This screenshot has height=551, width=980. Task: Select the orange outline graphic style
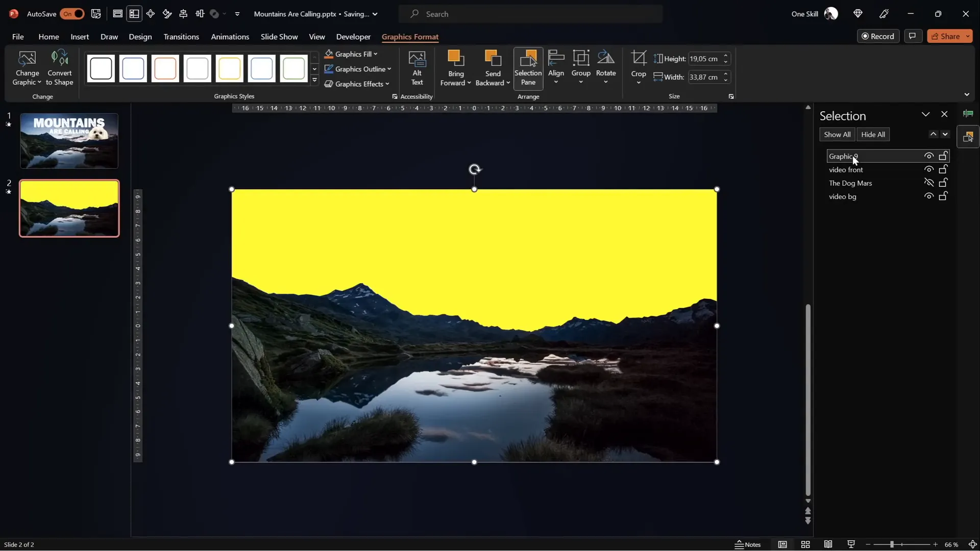[x=165, y=68]
